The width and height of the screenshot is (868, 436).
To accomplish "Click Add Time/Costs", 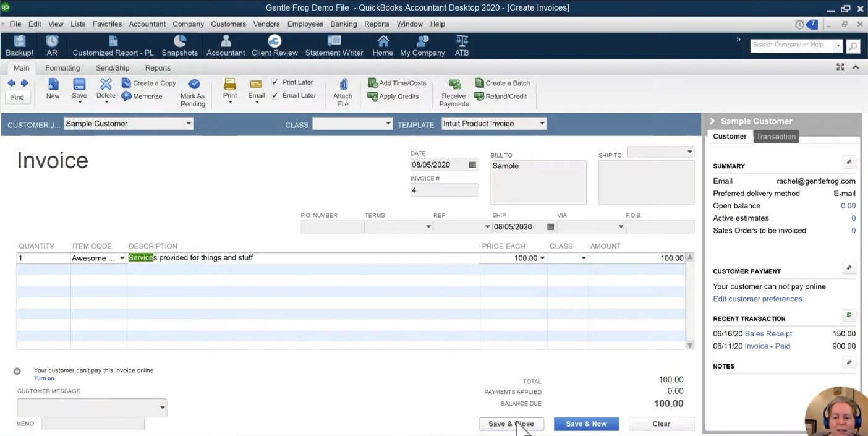I will coord(397,83).
